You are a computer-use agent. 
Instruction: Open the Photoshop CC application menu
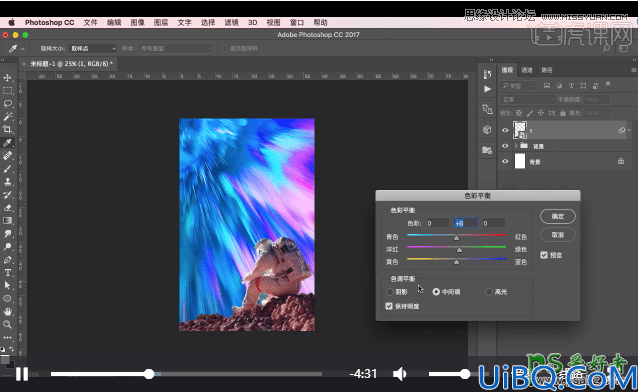tap(50, 22)
